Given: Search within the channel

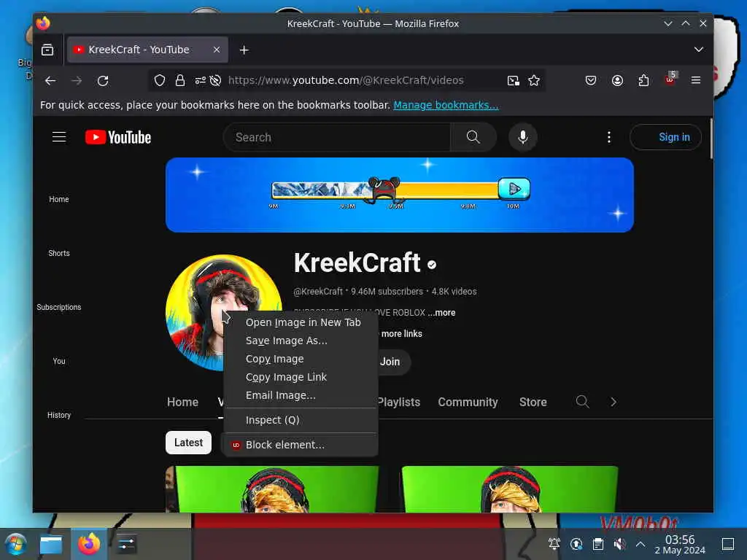Looking at the screenshot, I should [x=582, y=402].
